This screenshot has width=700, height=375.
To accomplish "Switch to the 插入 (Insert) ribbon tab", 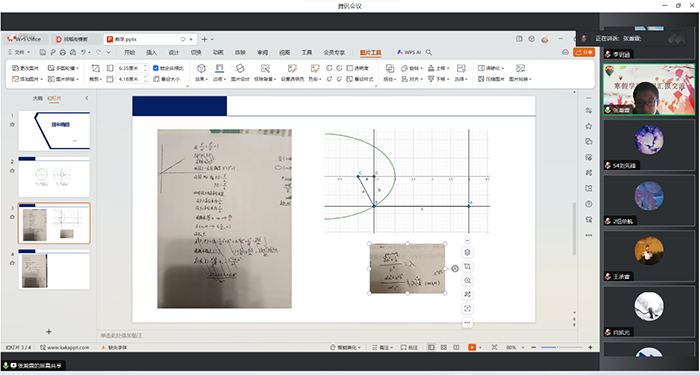I will 152,52.
